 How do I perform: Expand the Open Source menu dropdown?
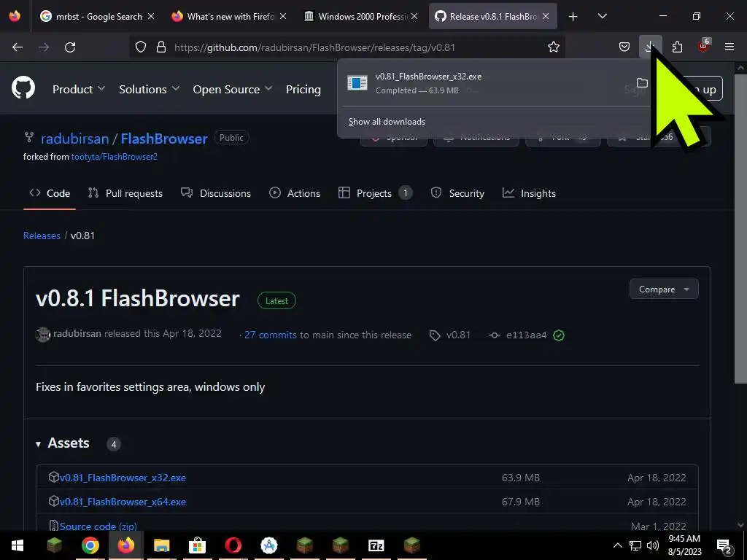[233, 89]
